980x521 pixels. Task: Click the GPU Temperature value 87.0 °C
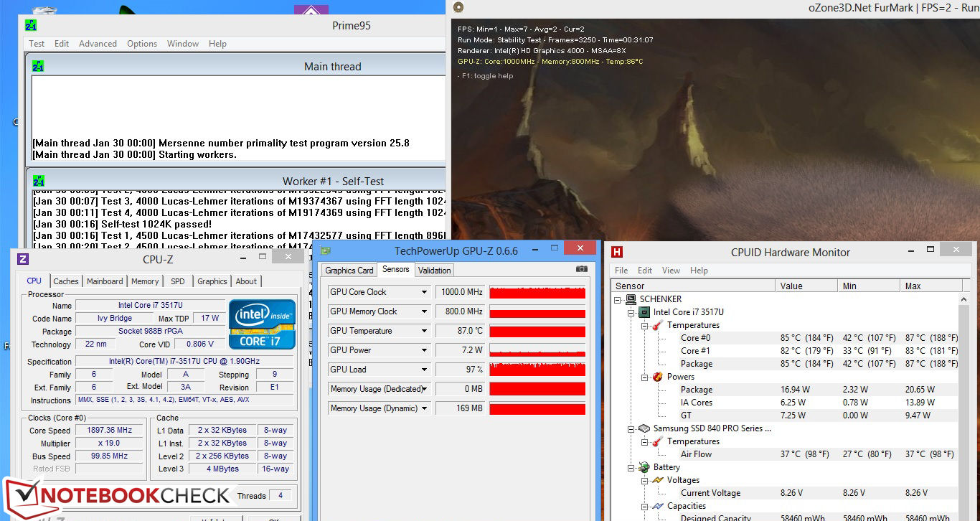pos(461,331)
